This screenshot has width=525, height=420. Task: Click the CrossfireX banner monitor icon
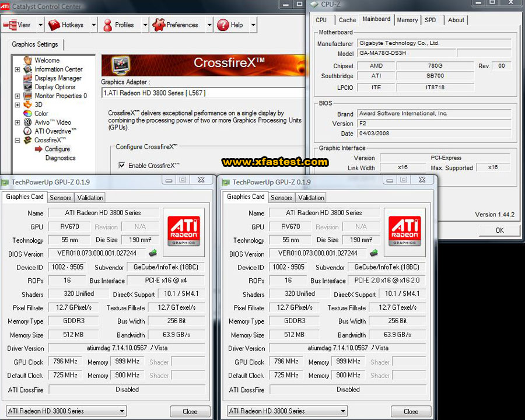click(x=121, y=65)
